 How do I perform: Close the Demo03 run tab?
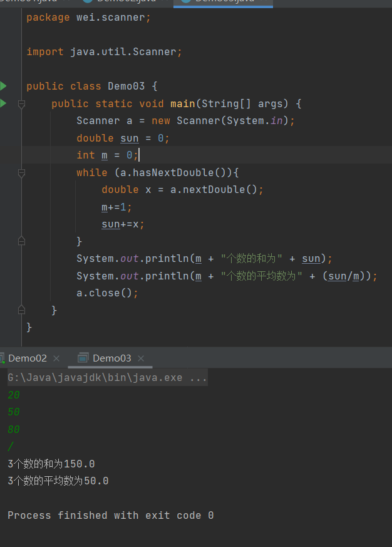pos(141,358)
